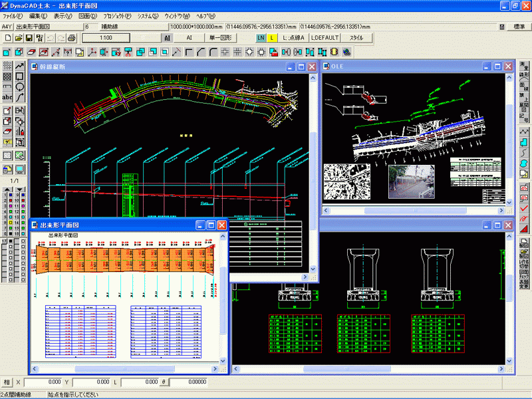The width and height of the screenshot is (532, 399).
Task: Save drawing with floppy disk icon
Action: 29,38
